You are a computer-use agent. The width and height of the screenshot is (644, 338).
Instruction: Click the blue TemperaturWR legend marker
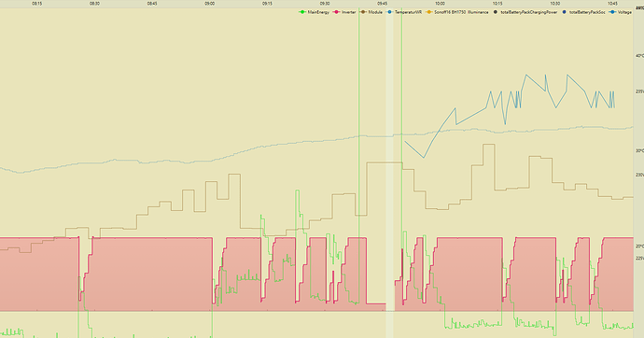point(389,12)
